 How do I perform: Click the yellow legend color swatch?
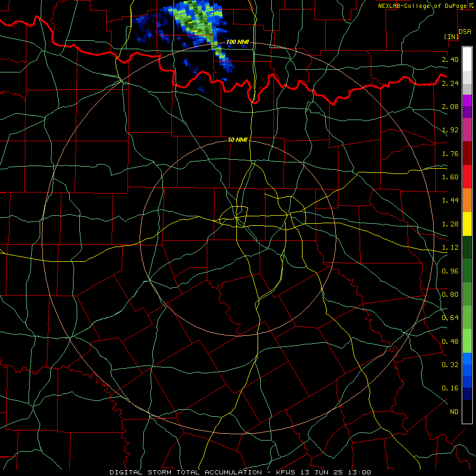coord(467,224)
